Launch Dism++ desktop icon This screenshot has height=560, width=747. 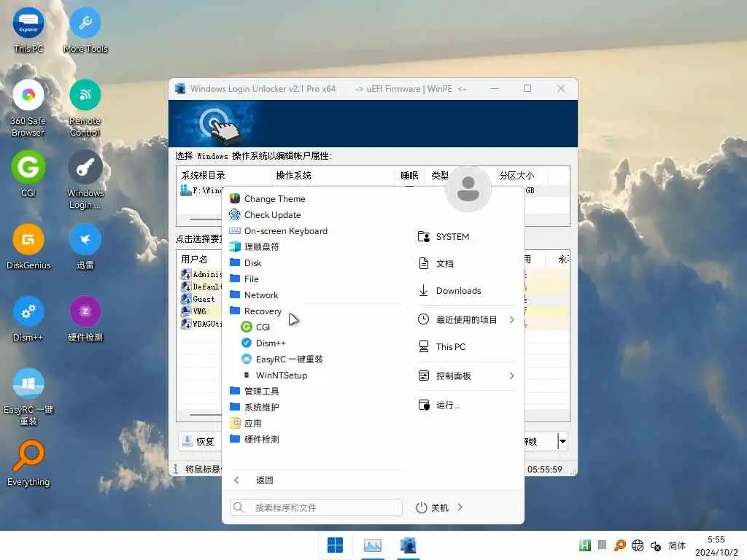[x=28, y=319]
